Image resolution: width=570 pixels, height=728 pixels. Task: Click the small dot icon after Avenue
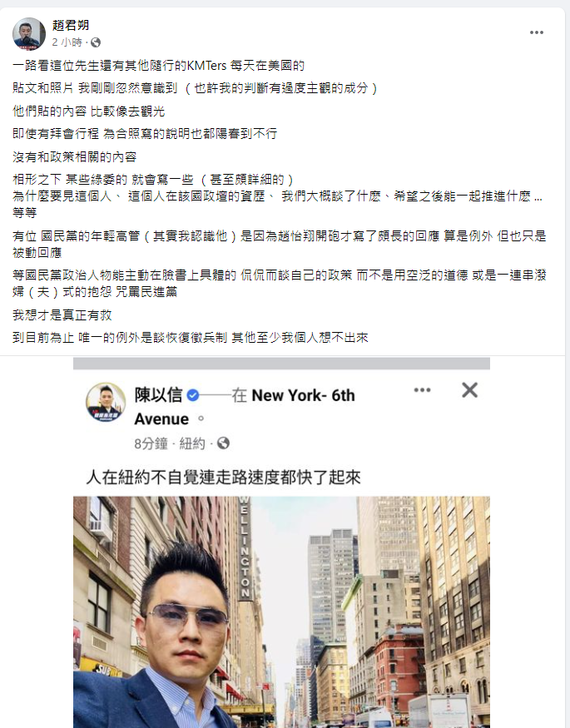(x=201, y=418)
